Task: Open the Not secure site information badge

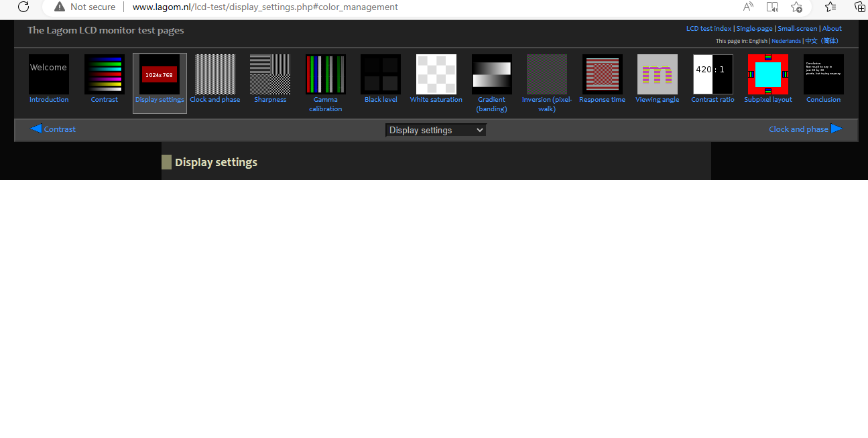Action: [x=85, y=7]
